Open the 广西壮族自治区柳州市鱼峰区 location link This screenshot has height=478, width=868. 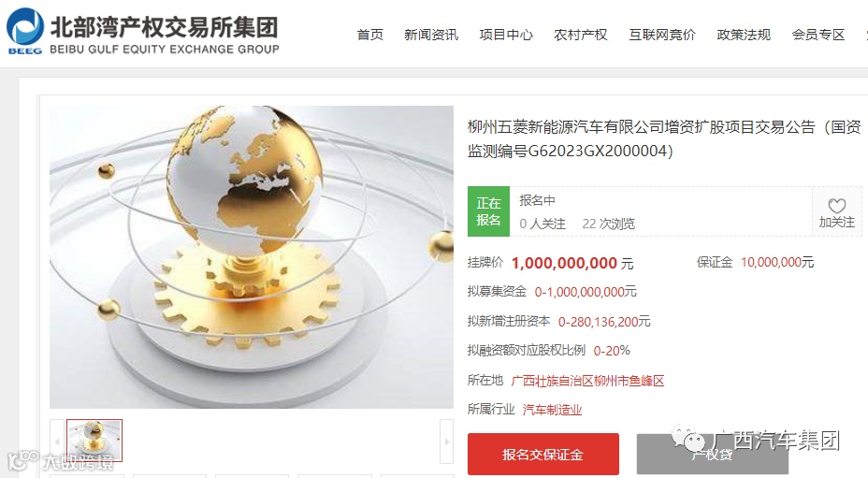coord(587,381)
